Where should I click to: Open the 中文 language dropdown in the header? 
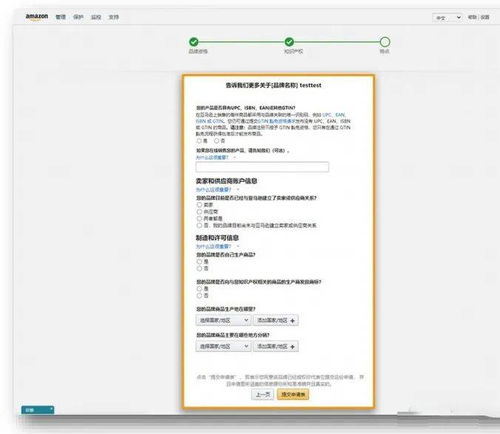pos(447,17)
